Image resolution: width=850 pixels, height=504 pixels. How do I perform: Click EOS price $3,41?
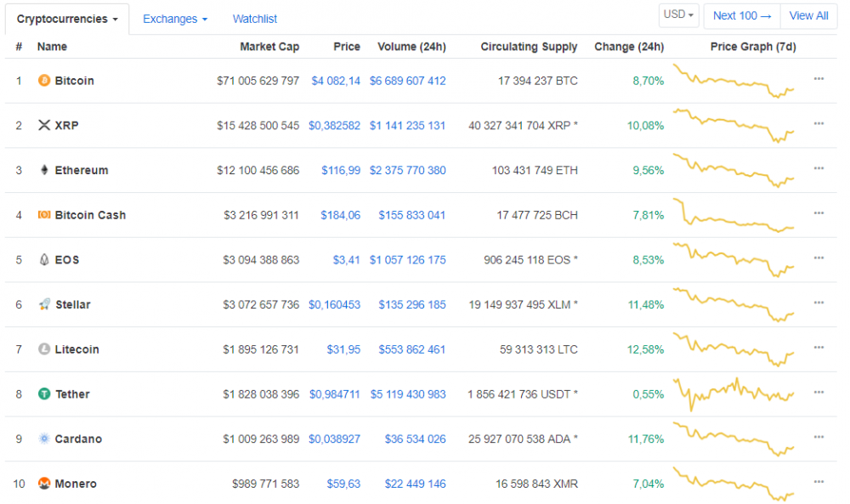pos(347,259)
